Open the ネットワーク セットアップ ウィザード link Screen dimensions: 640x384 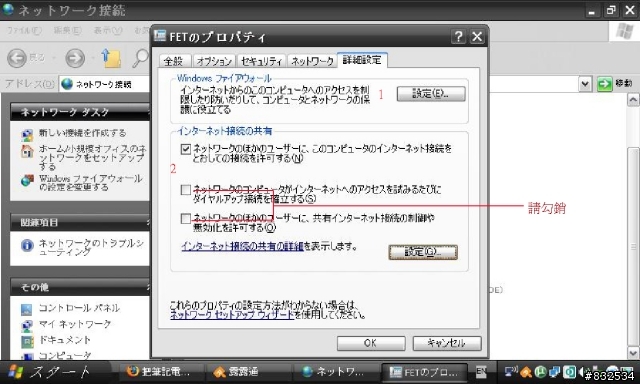coord(232,315)
